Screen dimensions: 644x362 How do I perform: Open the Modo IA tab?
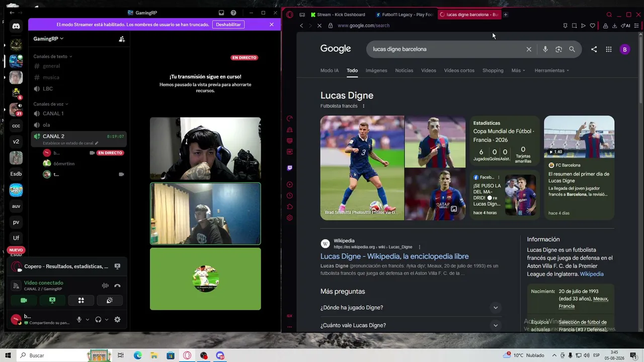click(x=330, y=70)
